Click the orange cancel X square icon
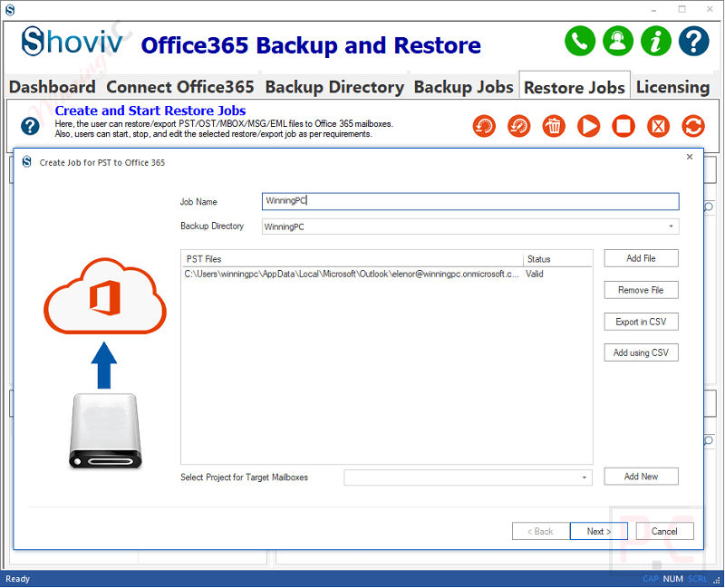The image size is (725, 588). (x=659, y=126)
